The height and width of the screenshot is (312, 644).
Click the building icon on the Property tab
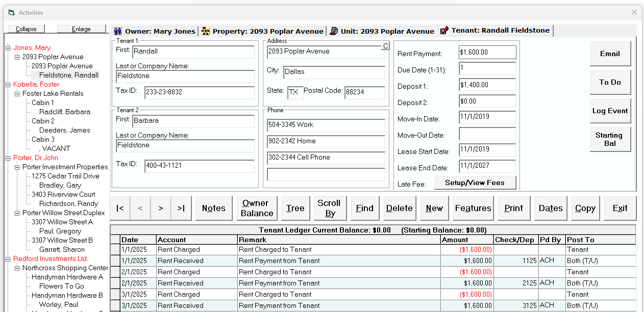206,31
